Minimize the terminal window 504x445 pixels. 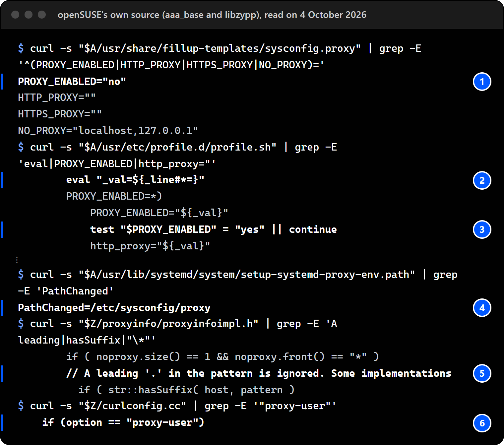tap(29, 15)
